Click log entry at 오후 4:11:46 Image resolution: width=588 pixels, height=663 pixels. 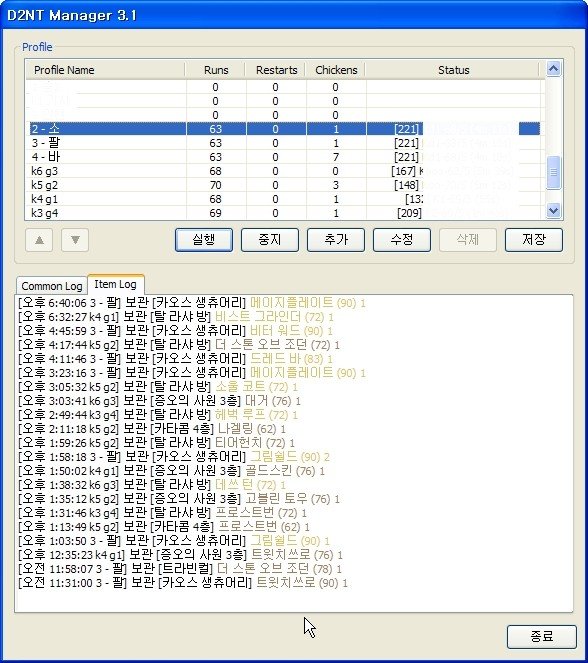175,359
